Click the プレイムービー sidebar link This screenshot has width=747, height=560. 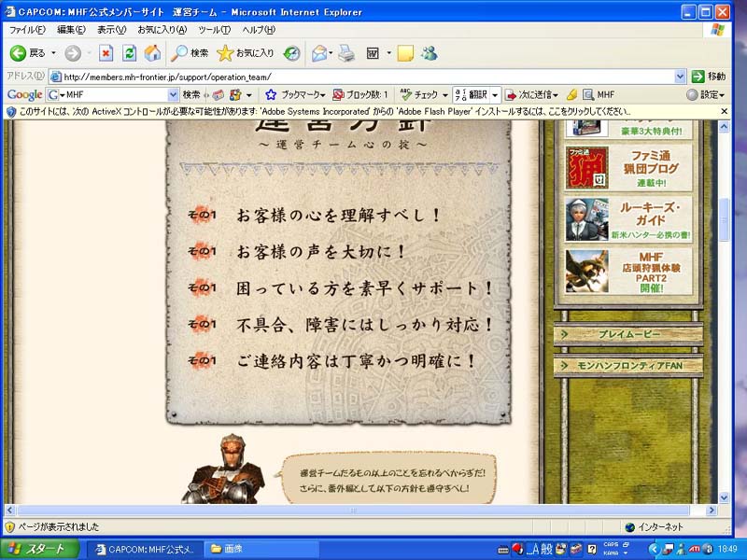tap(628, 334)
